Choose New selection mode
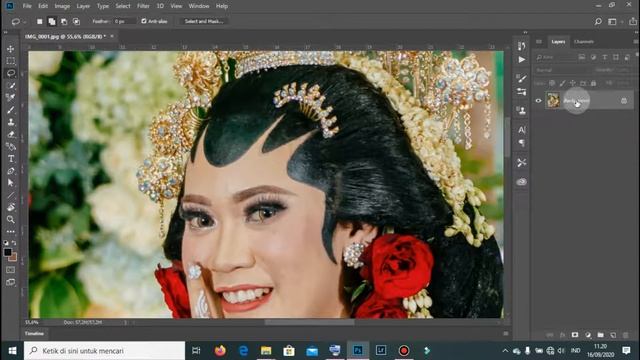Screen dimensions: 640x360 [40, 21]
